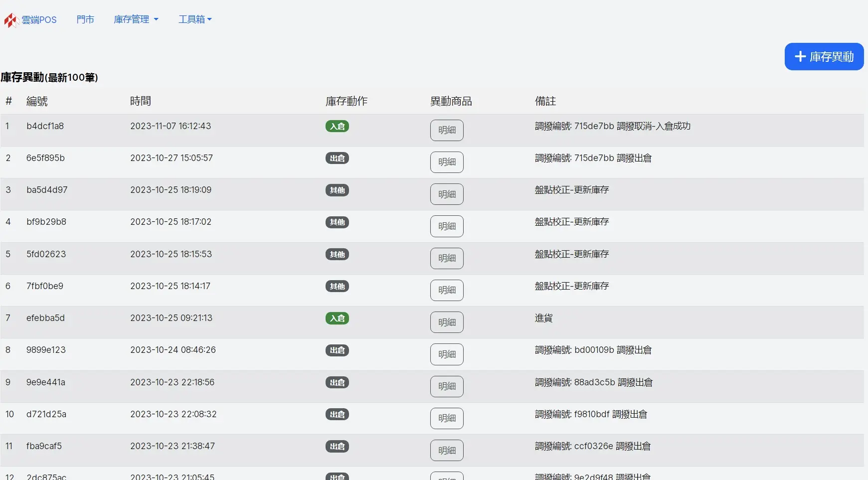Click the green 入倉 badge in row 1

coord(337,127)
